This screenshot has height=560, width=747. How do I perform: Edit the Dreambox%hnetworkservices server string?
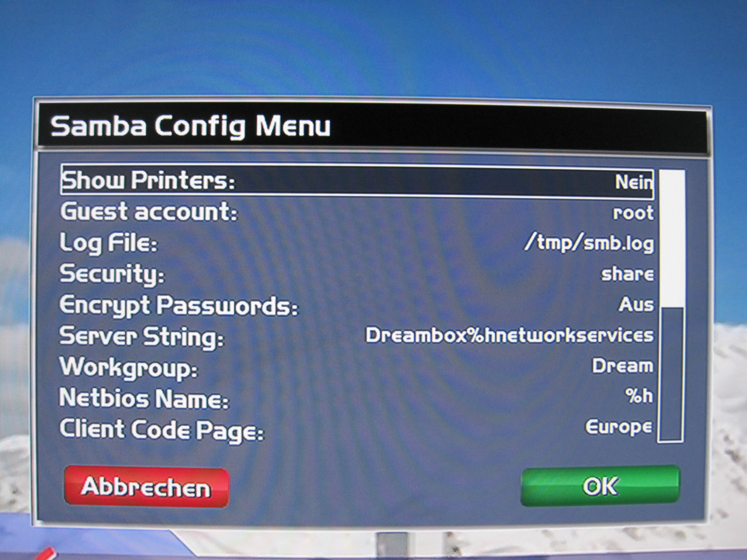(510, 335)
